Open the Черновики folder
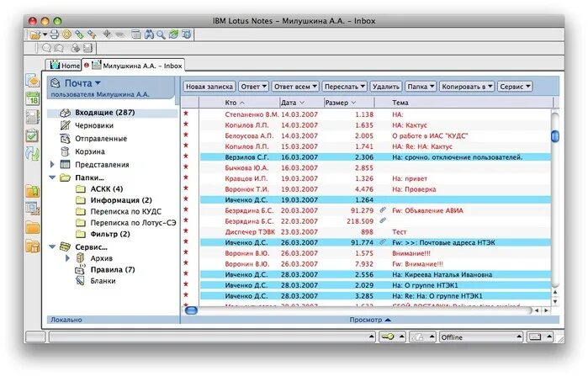 (94, 125)
